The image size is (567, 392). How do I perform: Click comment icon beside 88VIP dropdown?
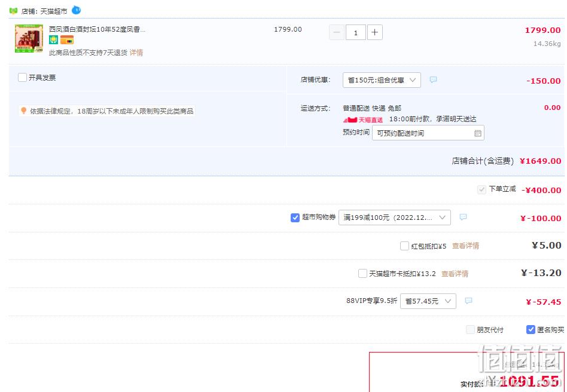tap(469, 301)
